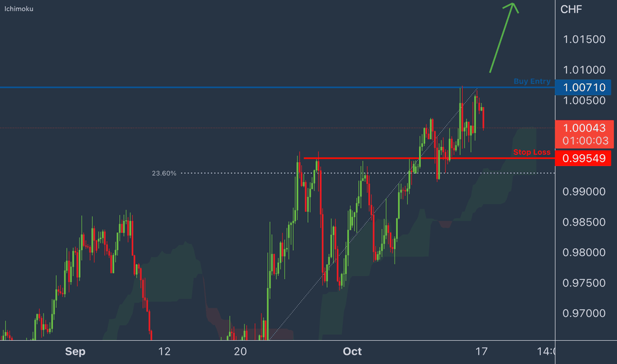Select the dotted 23.60% Fibonacci line
This screenshot has height=364, width=617.
pyautogui.click(x=367, y=173)
